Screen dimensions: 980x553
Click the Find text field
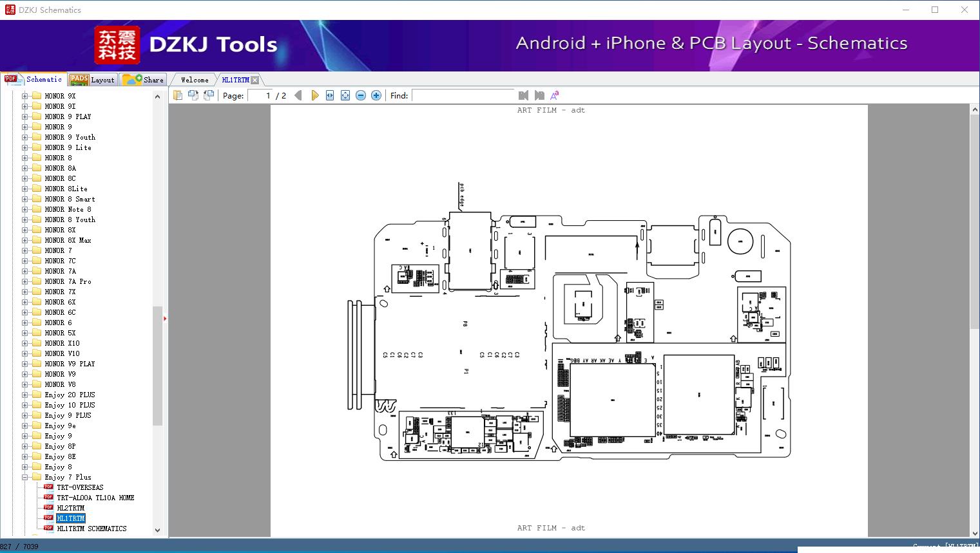point(463,95)
